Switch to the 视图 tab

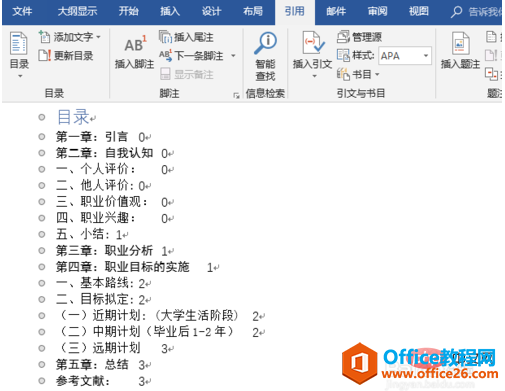coord(419,12)
